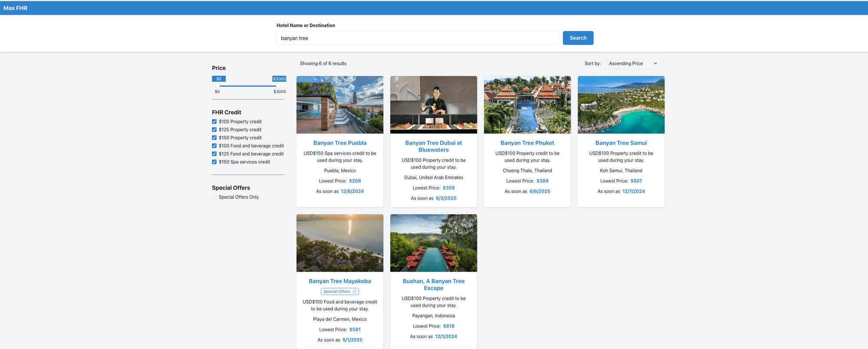Click 'Koh Samui, Thailand' location text
The image size is (868, 349).
pyautogui.click(x=621, y=171)
